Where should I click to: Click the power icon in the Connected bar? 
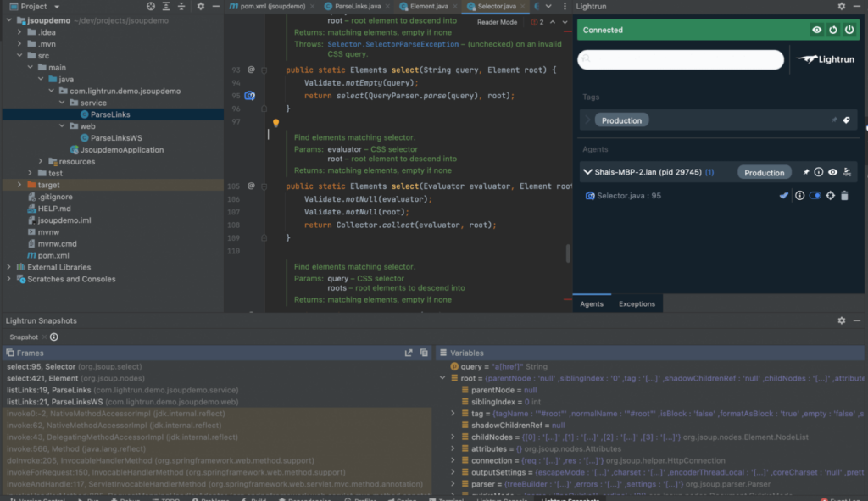[x=849, y=30]
